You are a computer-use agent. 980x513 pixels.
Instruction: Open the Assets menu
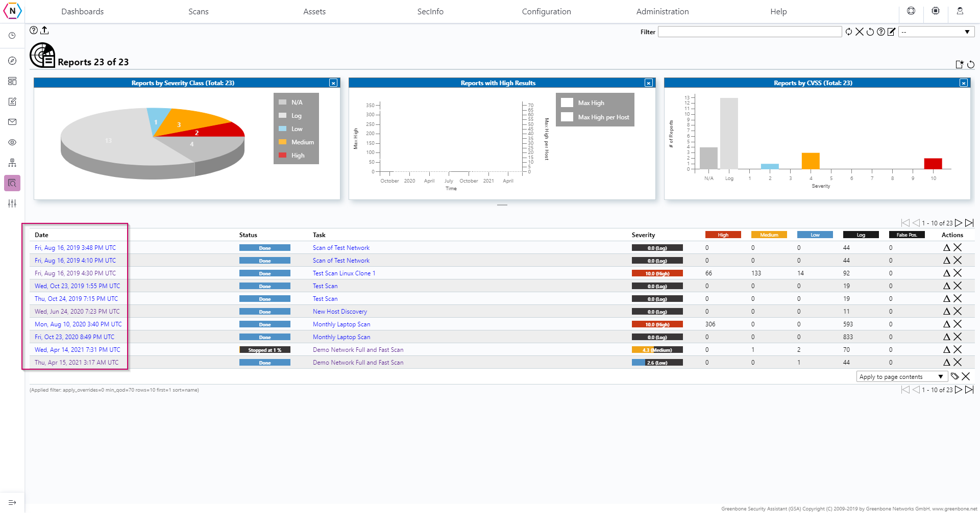[314, 11]
